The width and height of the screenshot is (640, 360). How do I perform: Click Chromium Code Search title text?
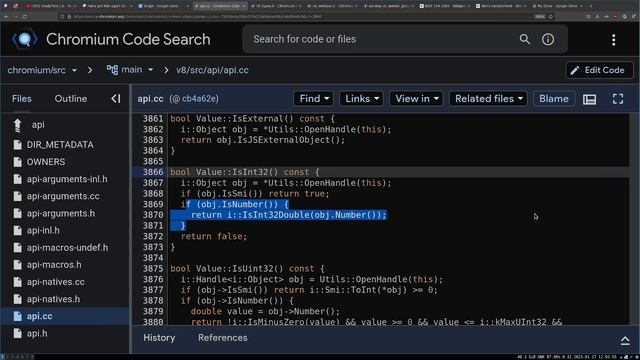[x=128, y=39]
